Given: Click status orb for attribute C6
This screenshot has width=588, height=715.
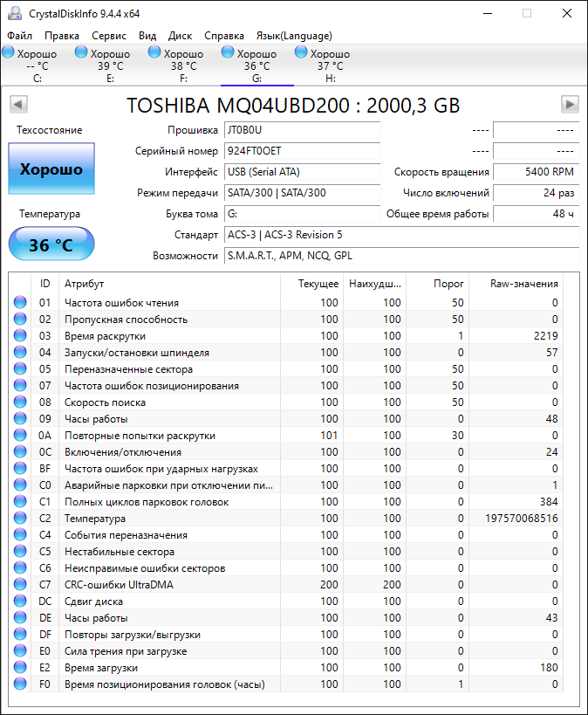Looking at the screenshot, I should coord(20,567).
